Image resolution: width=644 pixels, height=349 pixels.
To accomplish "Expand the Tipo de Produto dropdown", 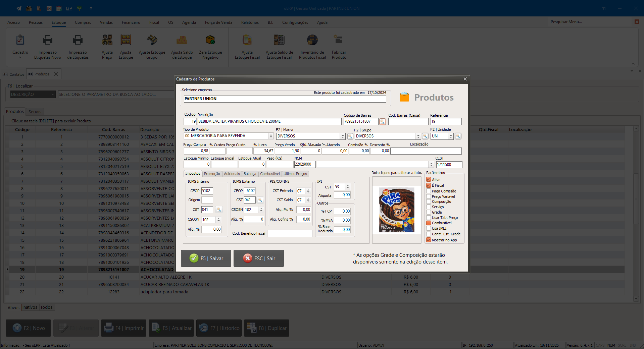I will [x=271, y=136].
